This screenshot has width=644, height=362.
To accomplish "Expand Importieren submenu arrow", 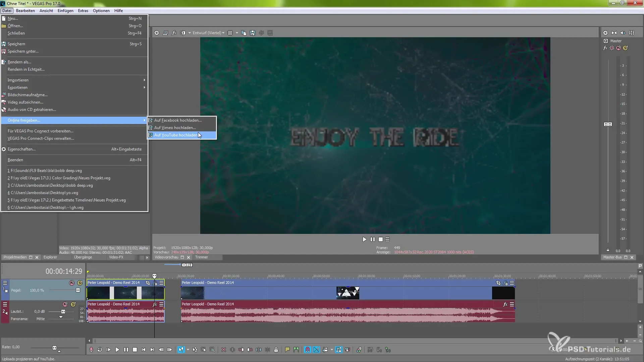I will point(144,80).
